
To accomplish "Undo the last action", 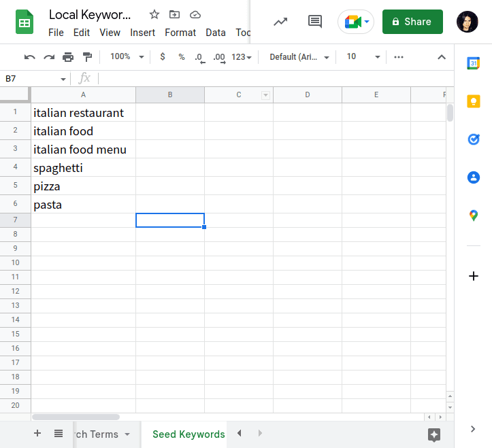I will click(30, 57).
